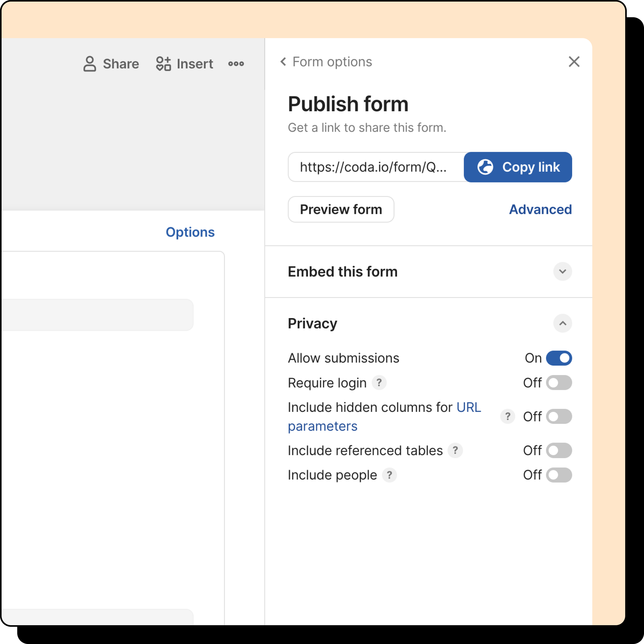Close the Publish form panel
This screenshot has width=644, height=644.
coord(574,62)
